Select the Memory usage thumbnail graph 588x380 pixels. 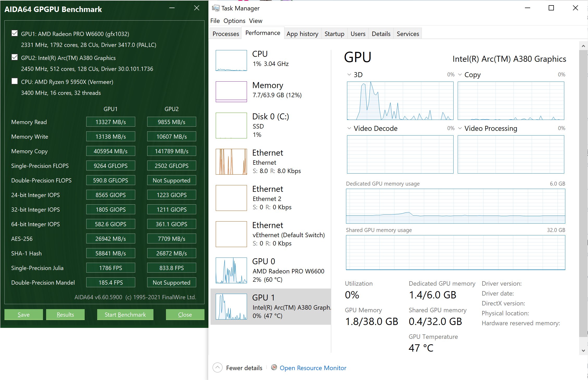pyautogui.click(x=231, y=91)
